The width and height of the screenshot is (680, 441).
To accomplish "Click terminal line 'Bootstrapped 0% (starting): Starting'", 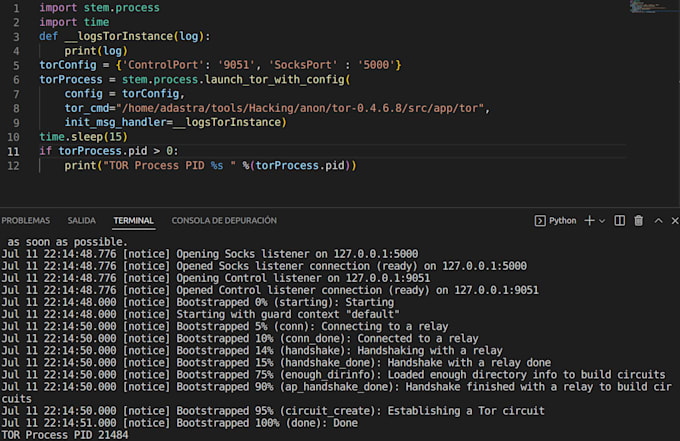I will click(198, 302).
